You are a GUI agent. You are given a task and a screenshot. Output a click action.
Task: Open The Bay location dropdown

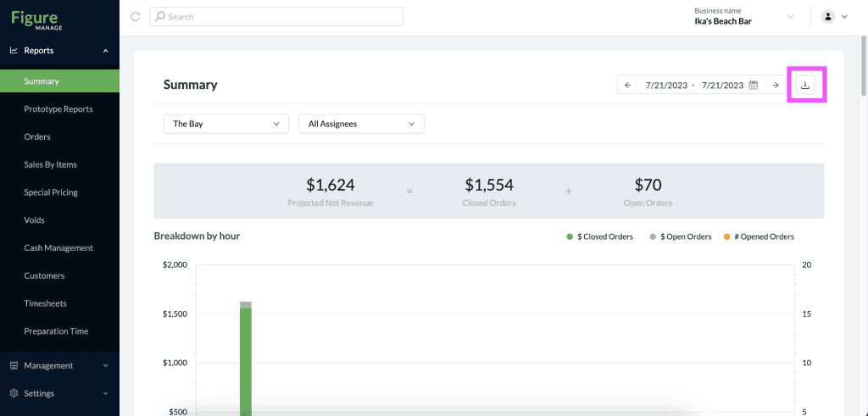point(226,124)
